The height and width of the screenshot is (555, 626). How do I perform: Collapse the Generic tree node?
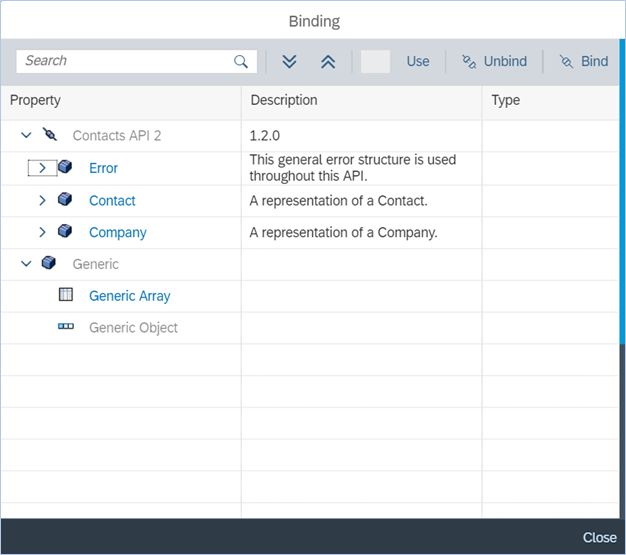[x=26, y=264]
